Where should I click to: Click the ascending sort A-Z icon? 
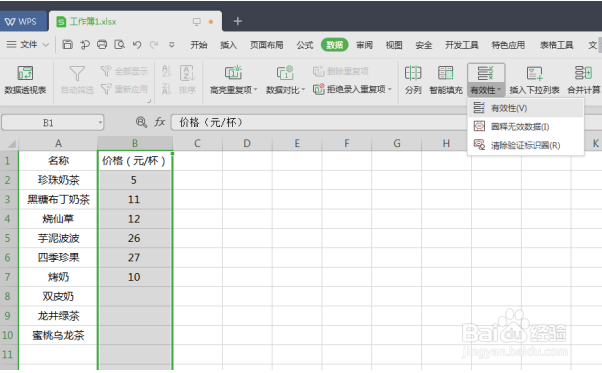(x=166, y=71)
